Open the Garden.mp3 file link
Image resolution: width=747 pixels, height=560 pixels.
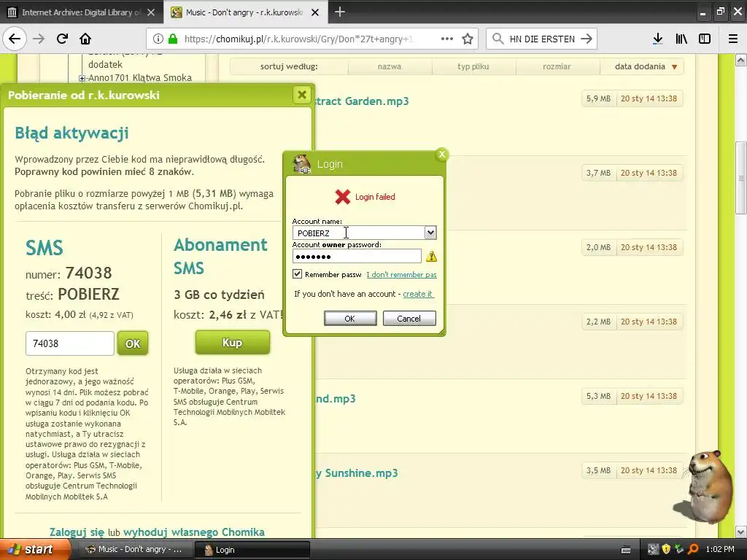(362, 101)
